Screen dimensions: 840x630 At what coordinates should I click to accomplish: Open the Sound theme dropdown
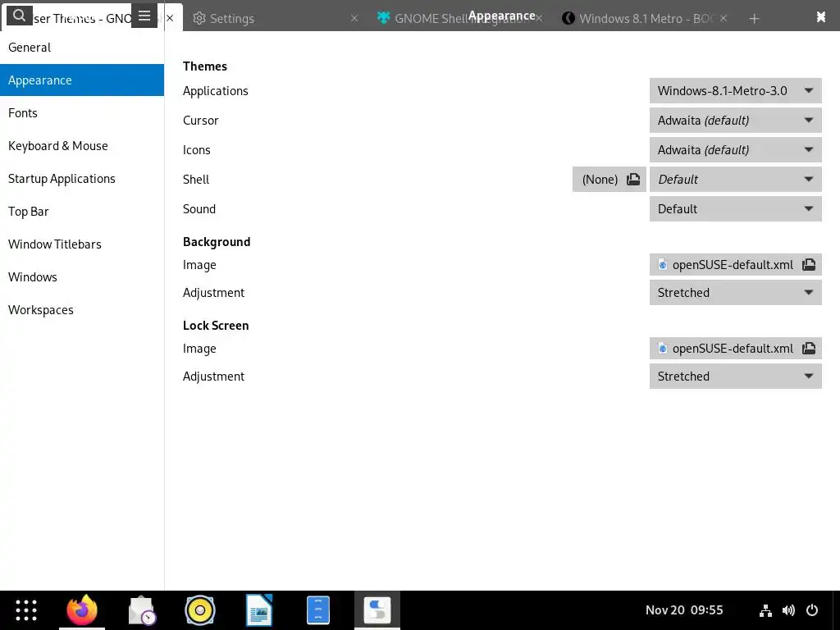click(735, 208)
